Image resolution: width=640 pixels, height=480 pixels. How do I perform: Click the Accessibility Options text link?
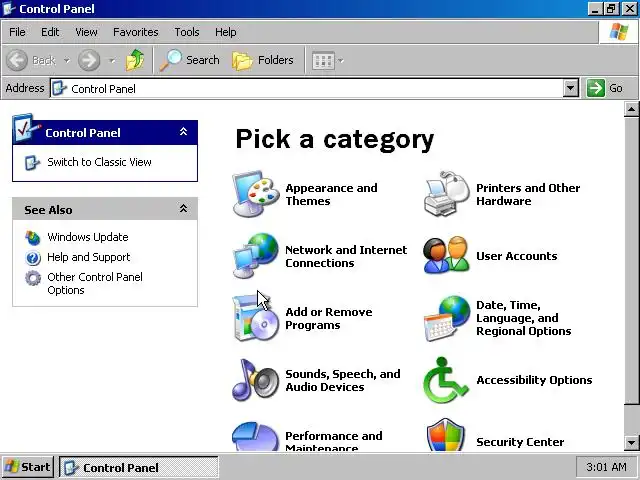tap(534, 380)
